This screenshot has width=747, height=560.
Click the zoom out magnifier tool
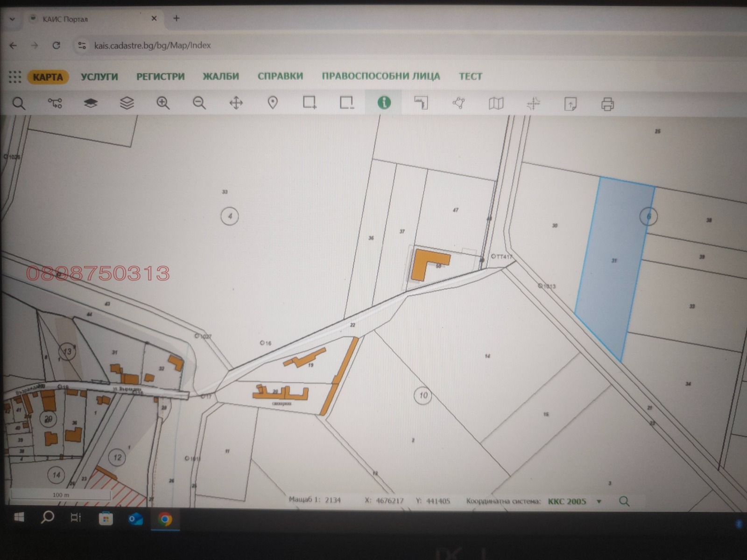pos(199,103)
